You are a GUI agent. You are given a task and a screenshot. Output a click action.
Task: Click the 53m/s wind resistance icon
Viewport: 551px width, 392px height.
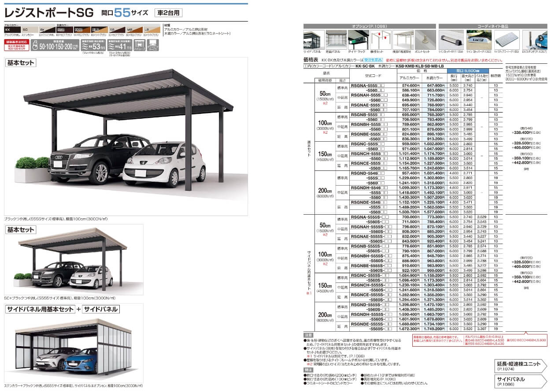(x=92, y=44)
